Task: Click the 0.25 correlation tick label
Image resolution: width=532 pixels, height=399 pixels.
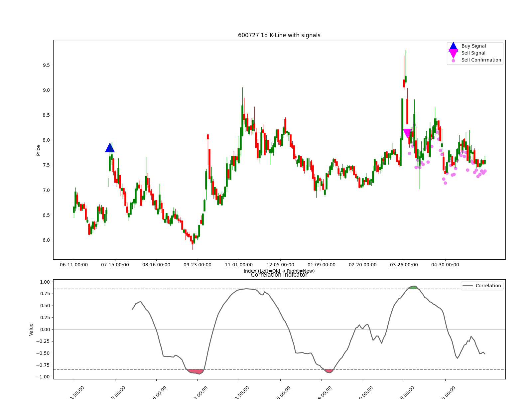Action: (x=45, y=318)
